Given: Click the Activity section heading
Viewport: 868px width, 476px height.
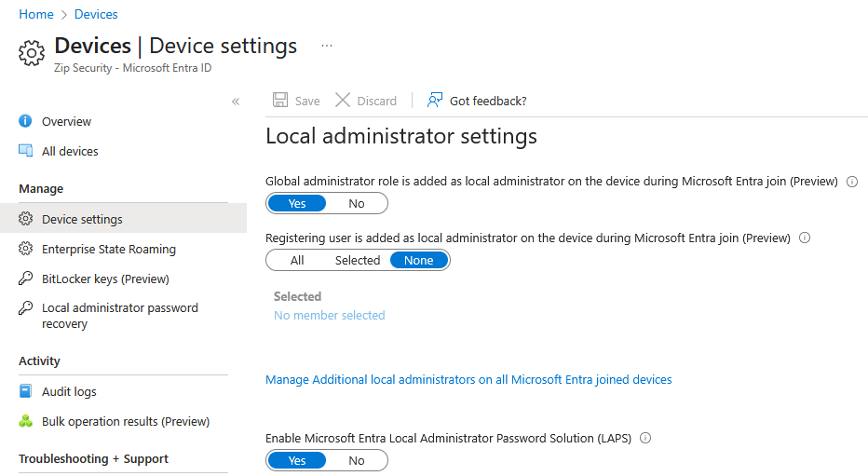Looking at the screenshot, I should [39, 360].
